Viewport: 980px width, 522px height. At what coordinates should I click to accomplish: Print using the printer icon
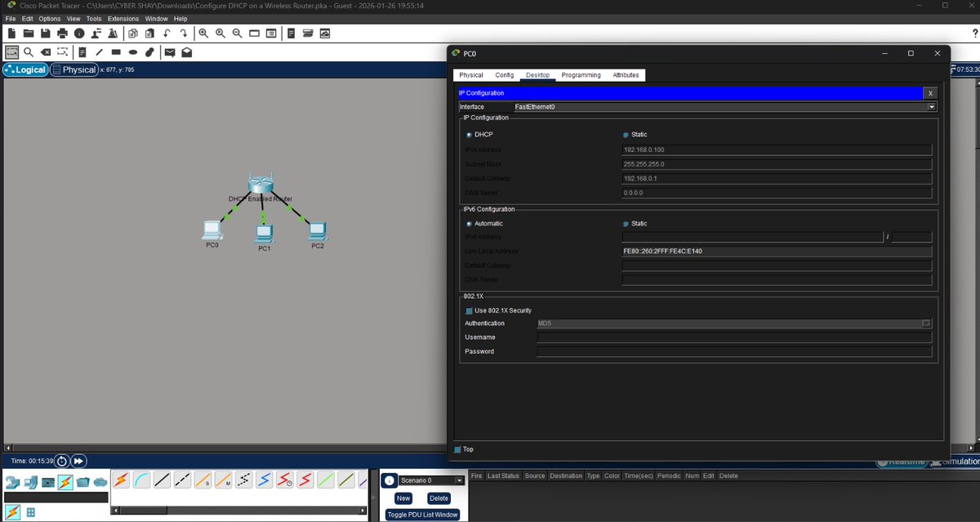pyautogui.click(x=62, y=33)
